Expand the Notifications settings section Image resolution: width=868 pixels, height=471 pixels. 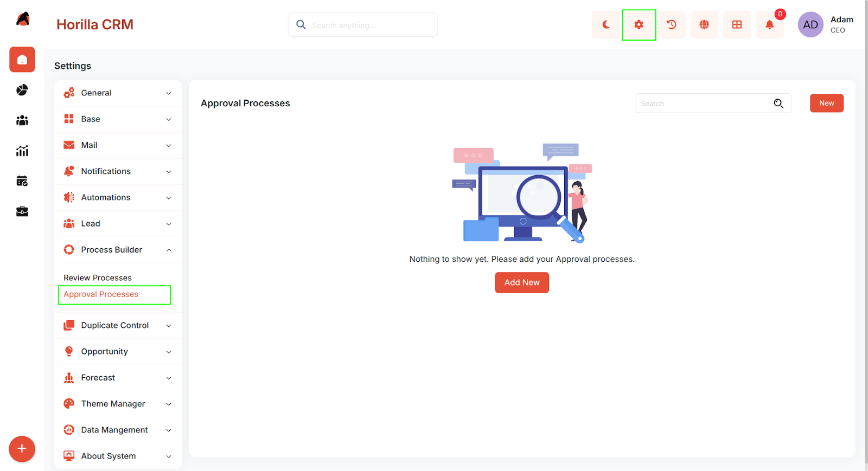pyautogui.click(x=118, y=171)
